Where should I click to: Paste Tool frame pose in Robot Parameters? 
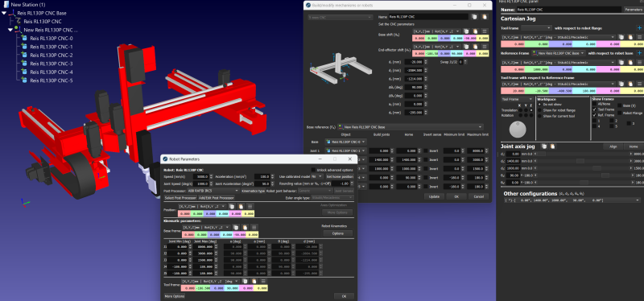pos(254,282)
